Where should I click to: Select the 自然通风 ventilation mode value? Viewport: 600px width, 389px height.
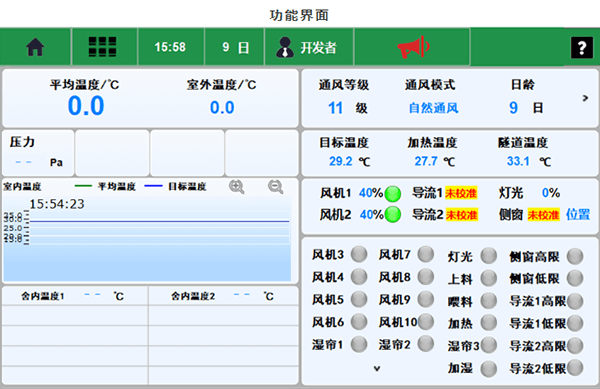click(434, 108)
